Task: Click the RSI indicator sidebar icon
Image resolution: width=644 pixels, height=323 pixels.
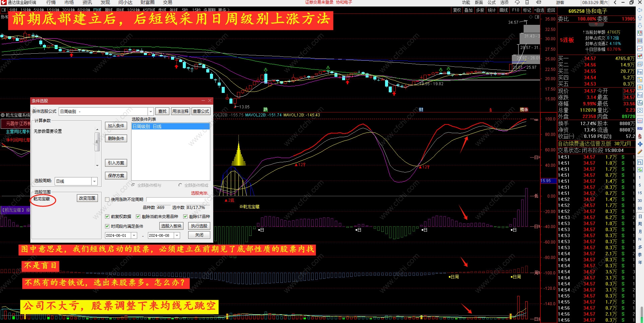Action: (640, 128)
